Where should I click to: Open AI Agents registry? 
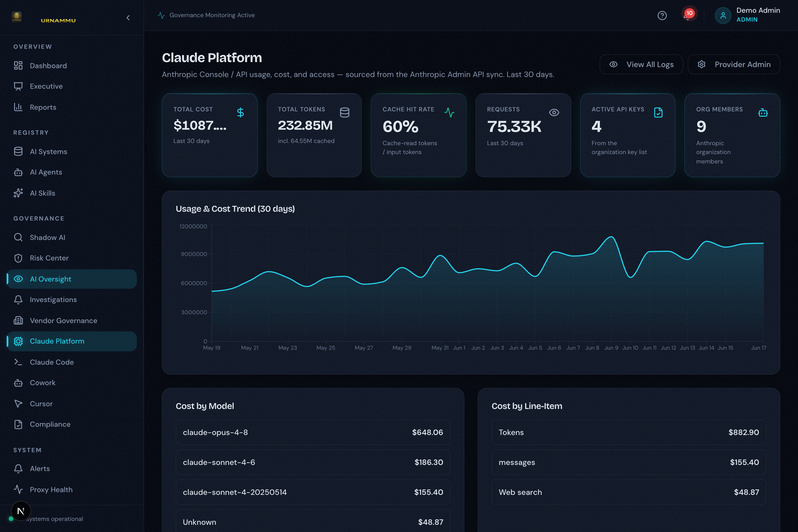(71, 172)
